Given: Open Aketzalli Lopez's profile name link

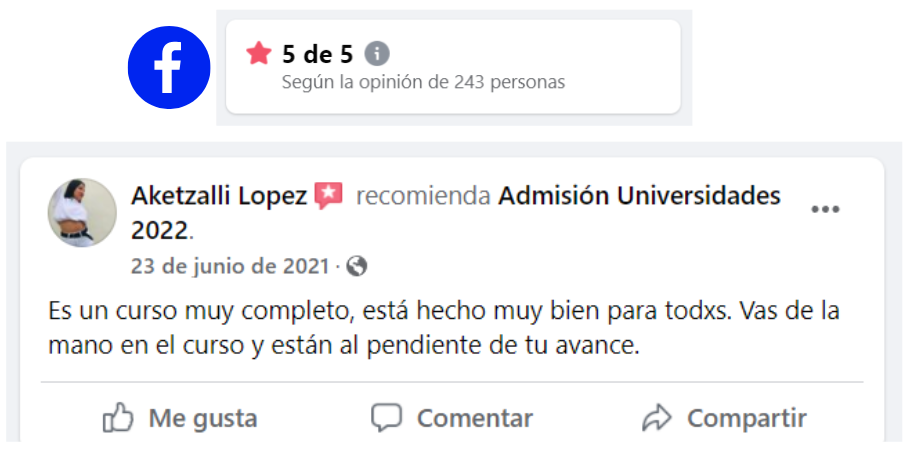Looking at the screenshot, I should (218, 196).
